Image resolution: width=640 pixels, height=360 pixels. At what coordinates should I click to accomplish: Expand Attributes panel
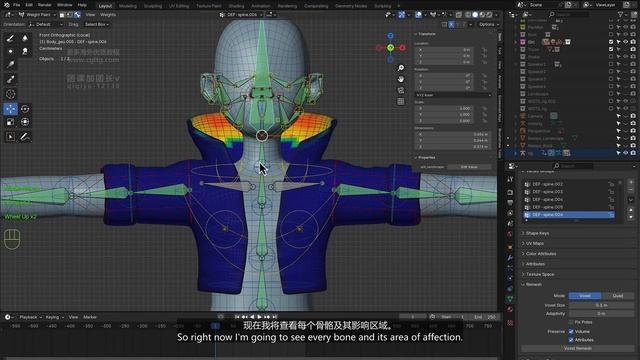click(x=535, y=264)
